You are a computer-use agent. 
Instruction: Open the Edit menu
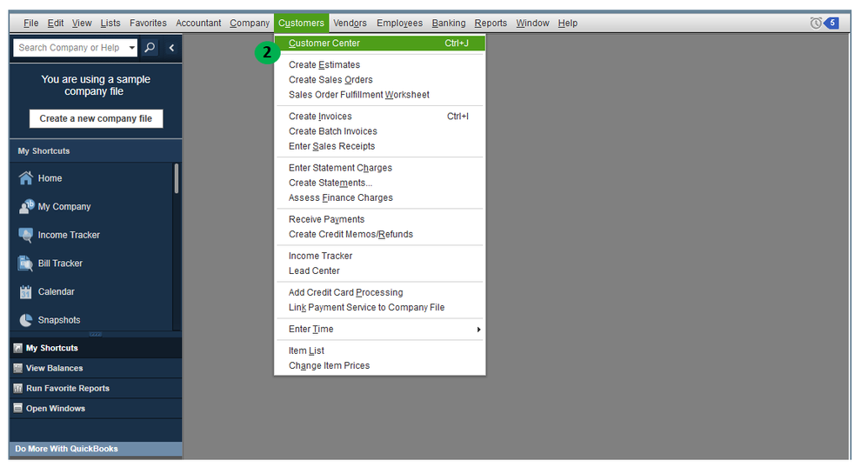tap(56, 23)
